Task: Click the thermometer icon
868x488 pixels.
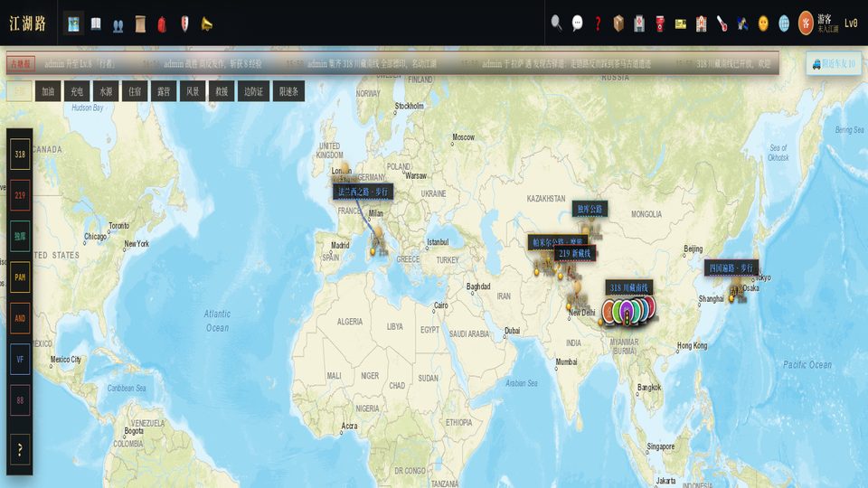Action: coord(722,23)
